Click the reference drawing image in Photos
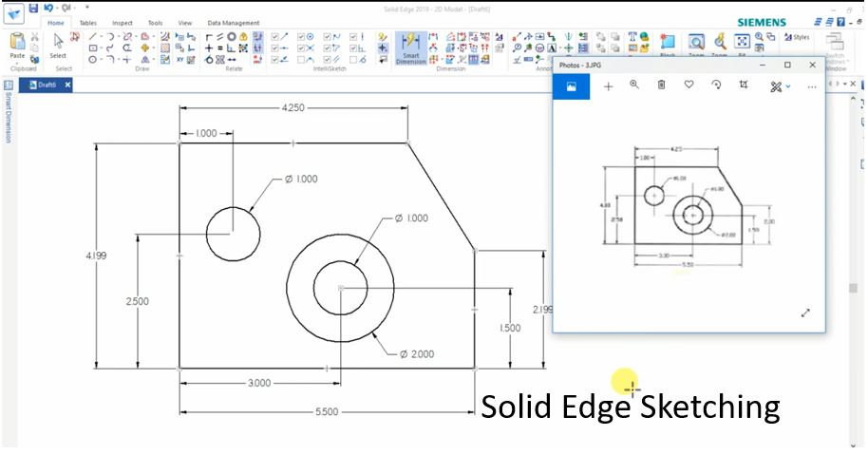This screenshot has width=868, height=474. pos(689,209)
